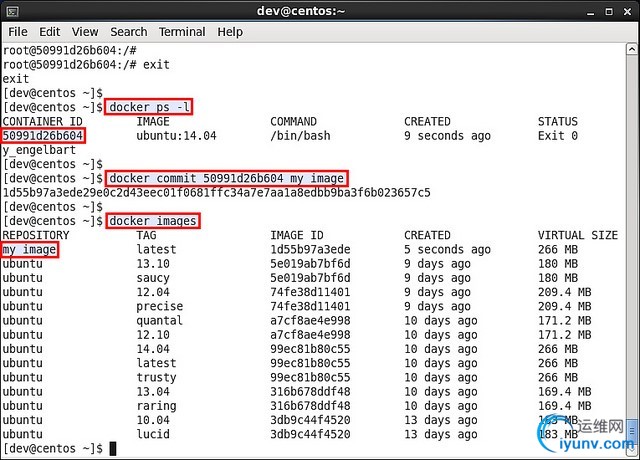Click the 'trusty' tag

(156, 378)
